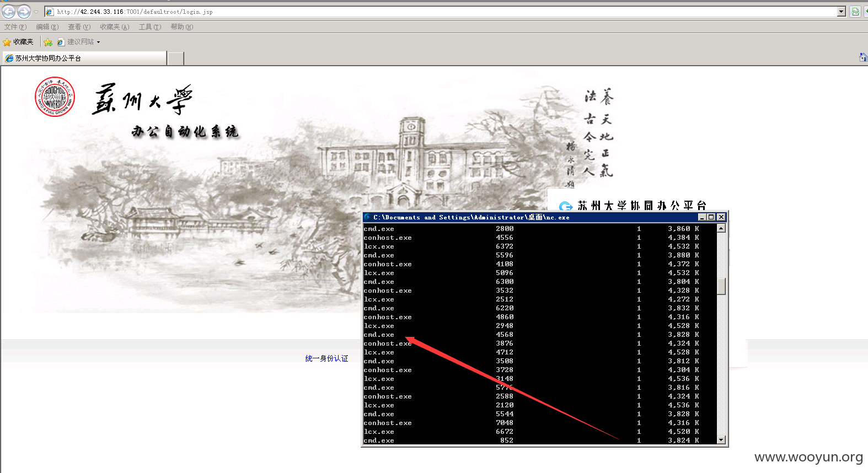Click the cmd.exe row with PID 4568
The image size is (868, 473).
532,335
